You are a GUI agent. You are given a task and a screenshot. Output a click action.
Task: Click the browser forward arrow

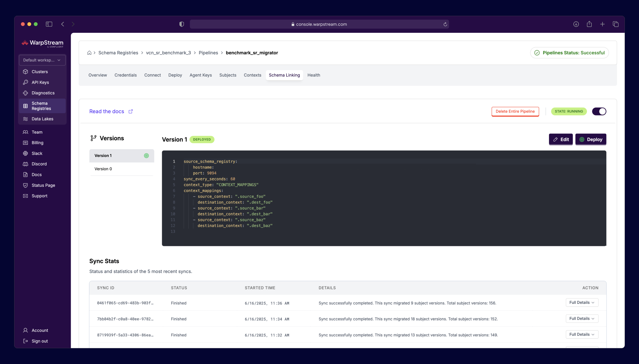click(73, 24)
